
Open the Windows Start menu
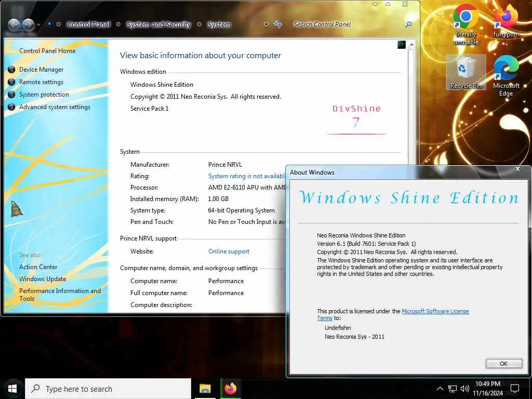click(x=12, y=389)
